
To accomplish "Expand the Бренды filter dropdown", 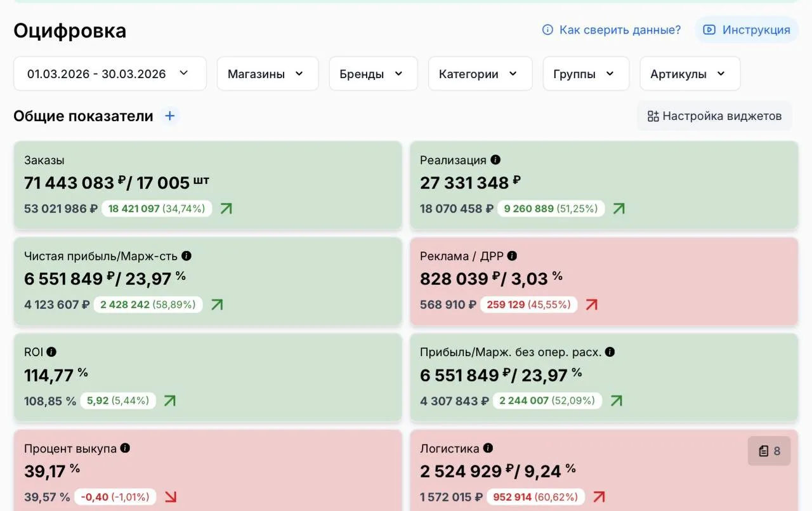I will [x=373, y=74].
